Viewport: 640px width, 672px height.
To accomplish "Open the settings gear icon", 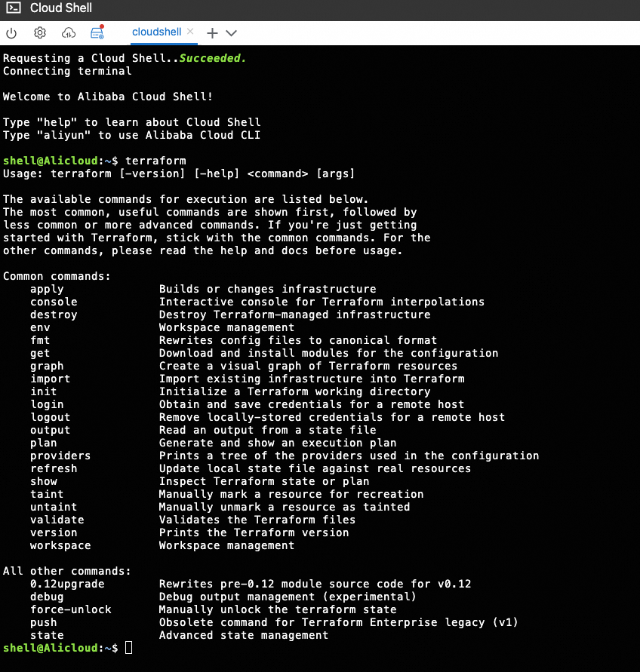I will [x=40, y=33].
